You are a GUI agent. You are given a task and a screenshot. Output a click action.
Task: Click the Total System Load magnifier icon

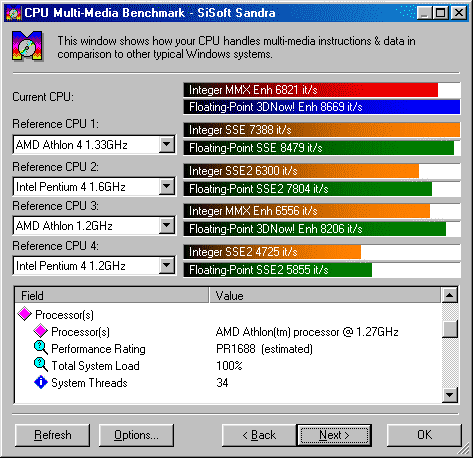(x=41, y=365)
